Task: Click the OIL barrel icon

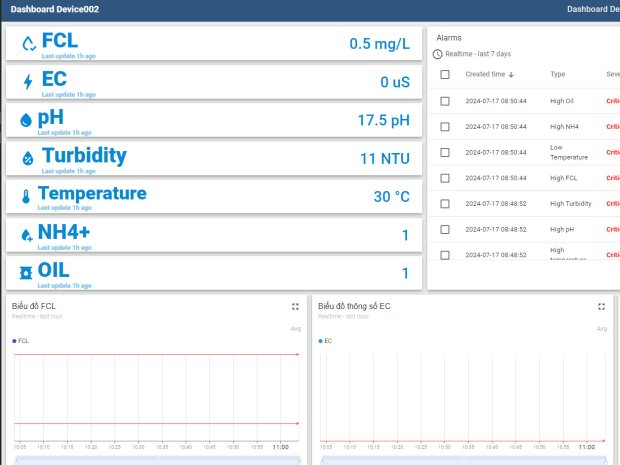Action: 27,273
